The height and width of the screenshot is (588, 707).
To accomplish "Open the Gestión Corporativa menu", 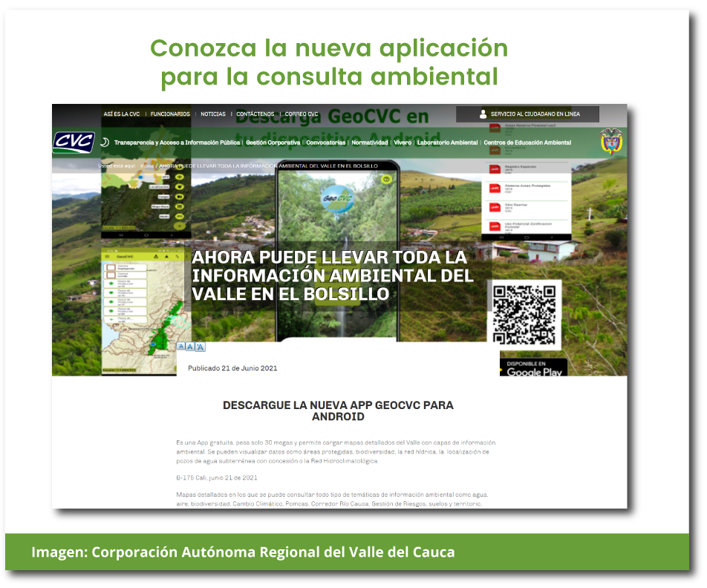I will 272,141.
